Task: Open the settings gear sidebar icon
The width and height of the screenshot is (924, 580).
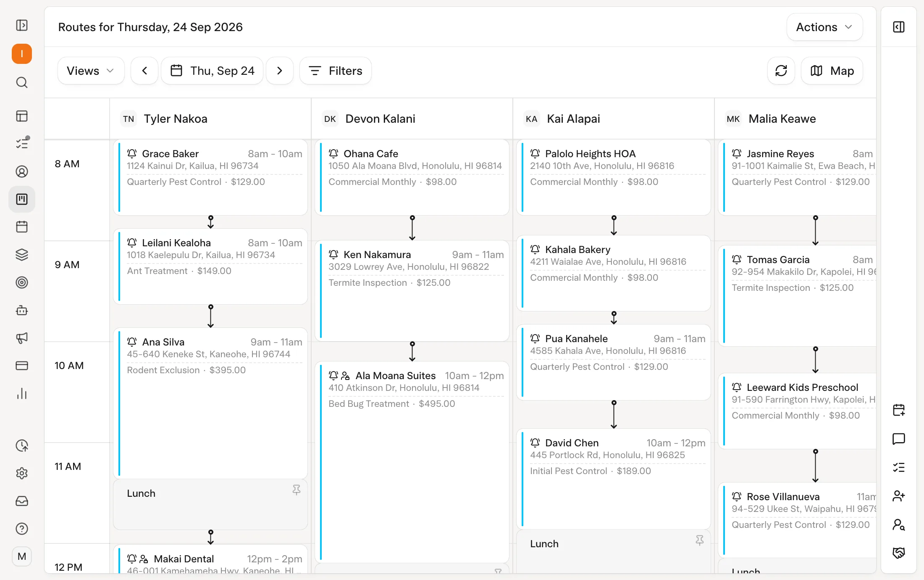Action: pos(22,473)
